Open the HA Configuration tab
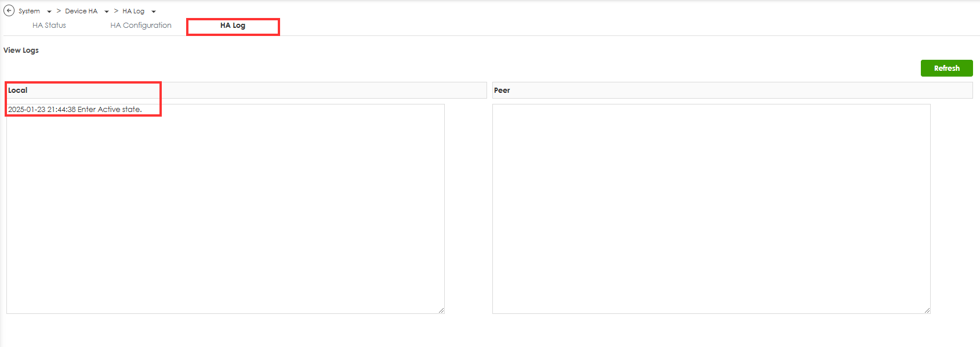 pos(141,26)
